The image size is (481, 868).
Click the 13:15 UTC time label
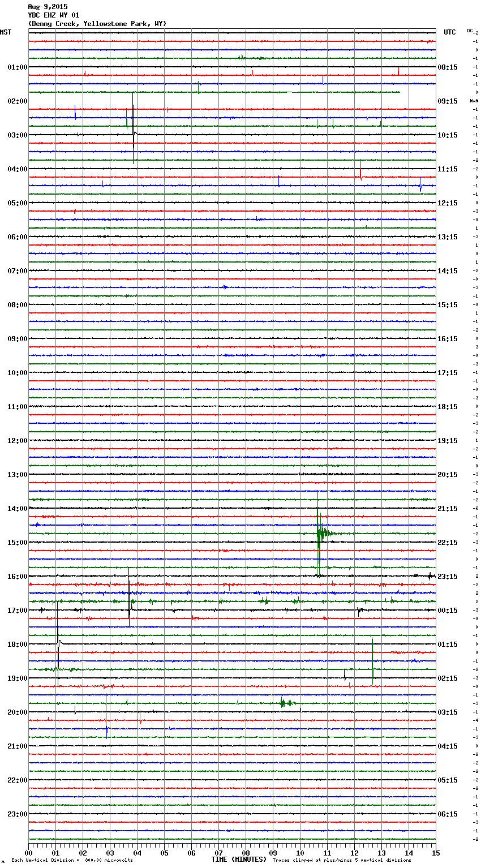[x=448, y=237]
